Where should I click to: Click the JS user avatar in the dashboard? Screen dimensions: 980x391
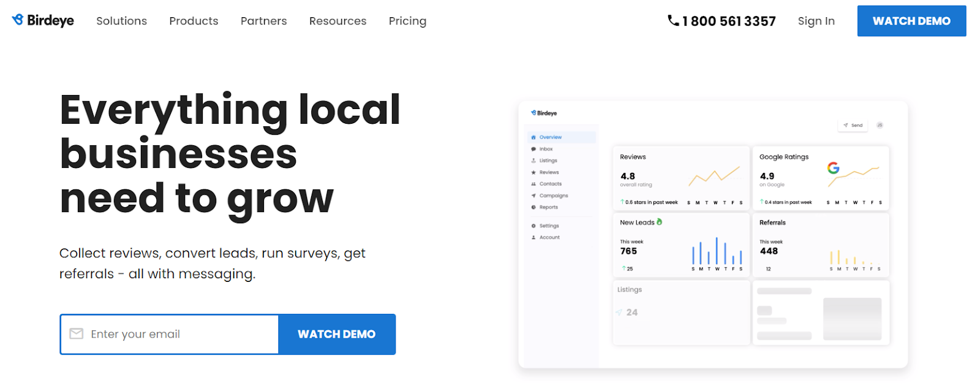(880, 125)
